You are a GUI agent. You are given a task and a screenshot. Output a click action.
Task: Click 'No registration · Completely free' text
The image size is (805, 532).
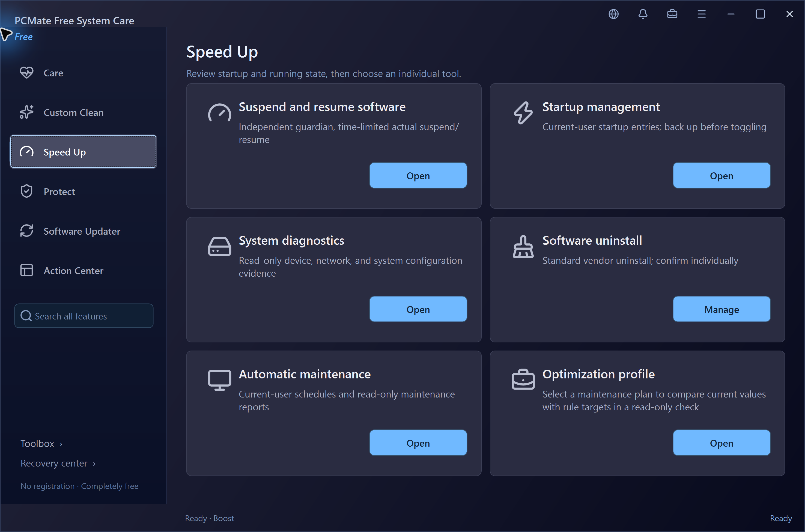click(x=79, y=486)
